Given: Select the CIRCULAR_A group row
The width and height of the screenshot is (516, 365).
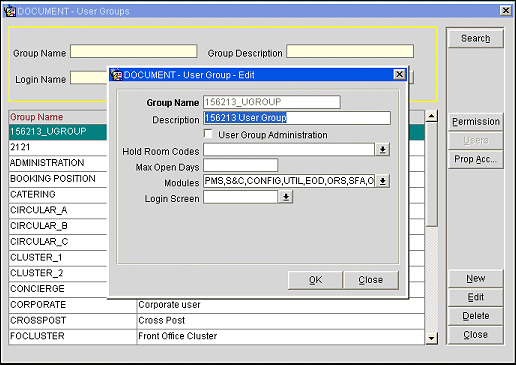Looking at the screenshot, I should (x=58, y=210).
